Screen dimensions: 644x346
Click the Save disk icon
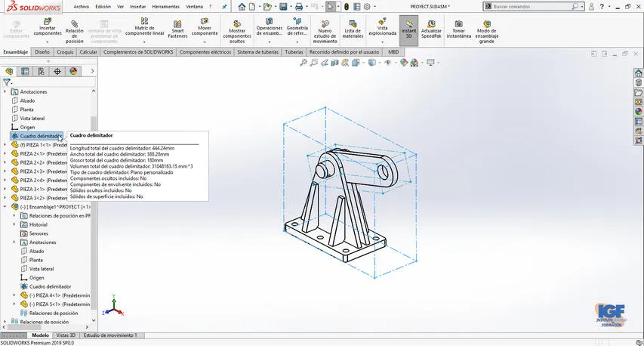coord(283,7)
